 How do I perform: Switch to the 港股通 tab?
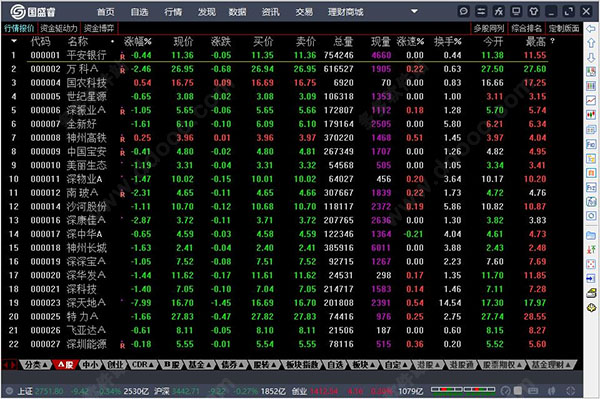[x=461, y=365]
